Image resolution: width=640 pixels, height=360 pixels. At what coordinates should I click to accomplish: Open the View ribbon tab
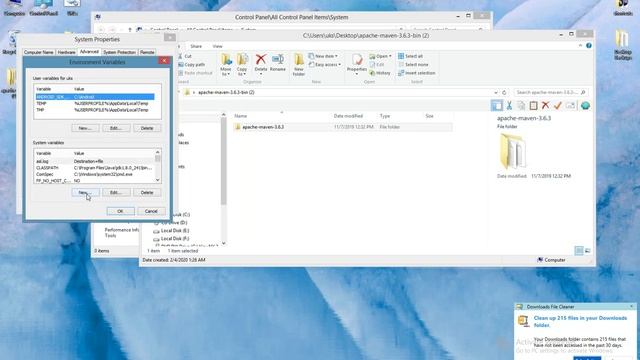tap(217, 46)
